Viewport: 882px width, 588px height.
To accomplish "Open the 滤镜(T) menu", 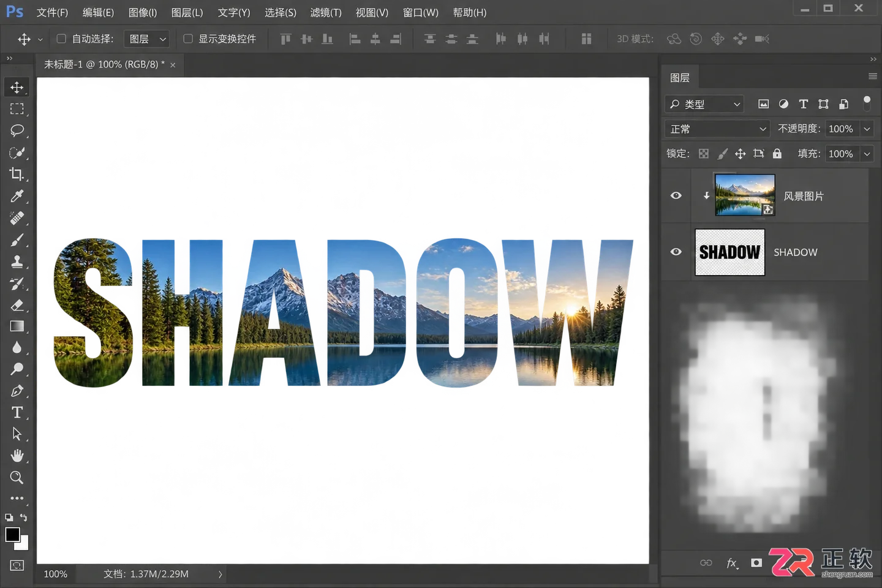I will (x=326, y=12).
